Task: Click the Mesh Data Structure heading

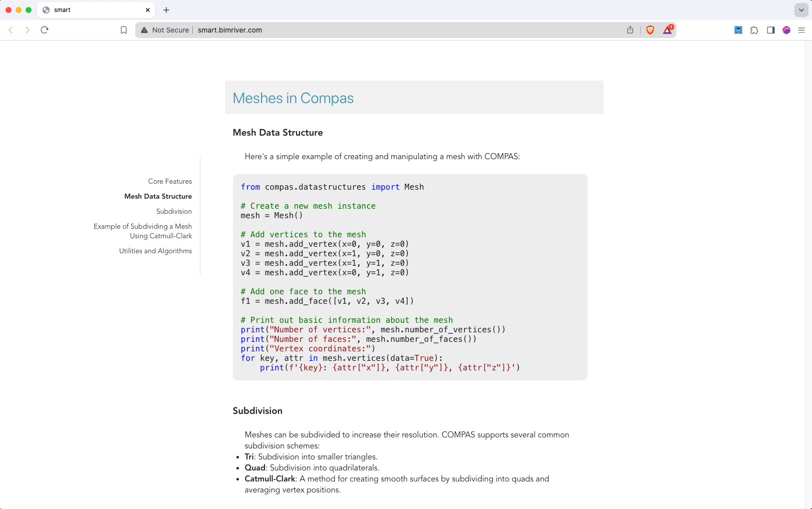Action: tap(278, 133)
